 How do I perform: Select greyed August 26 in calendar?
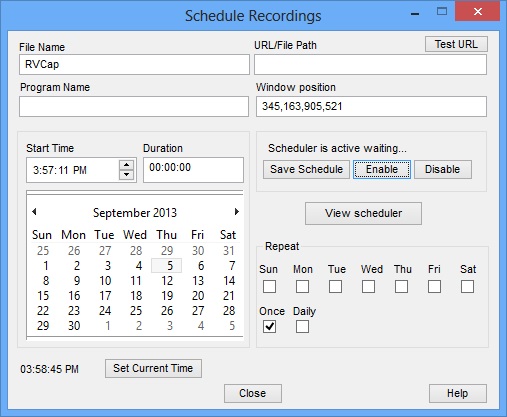click(x=74, y=251)
